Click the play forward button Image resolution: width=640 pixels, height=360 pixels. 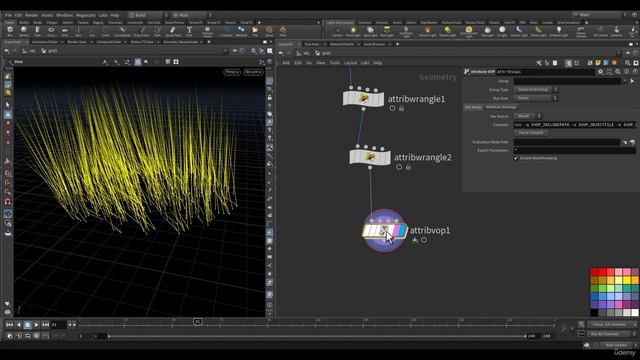pyautogui.click(x=36, y=325)
